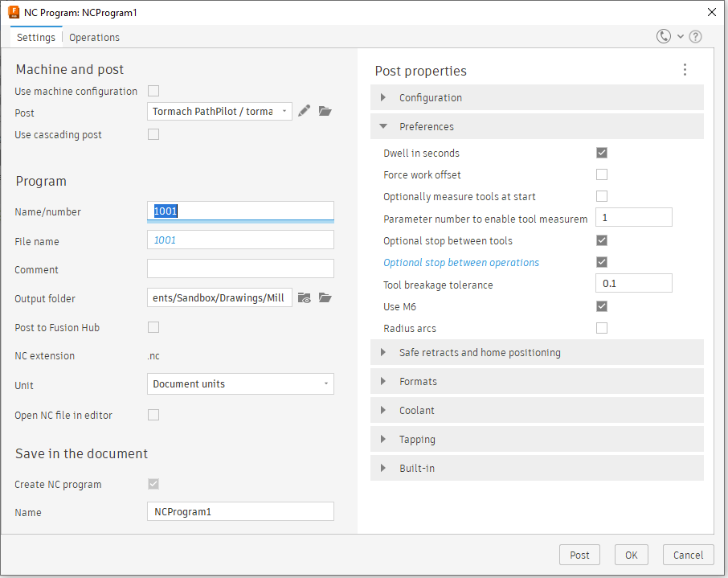Click the Fusion app icon in title bar
Viewport: 728px width, 578px height.
click(14, 12)
